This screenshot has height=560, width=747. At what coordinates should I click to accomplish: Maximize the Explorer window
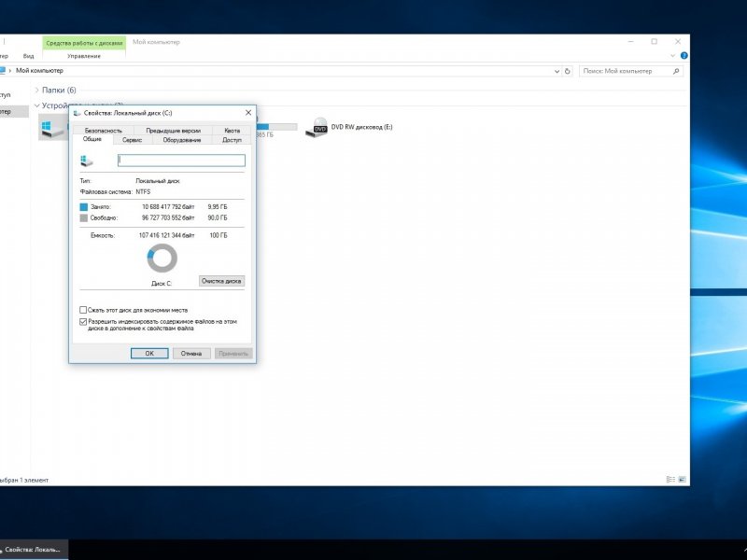point(655,42)
